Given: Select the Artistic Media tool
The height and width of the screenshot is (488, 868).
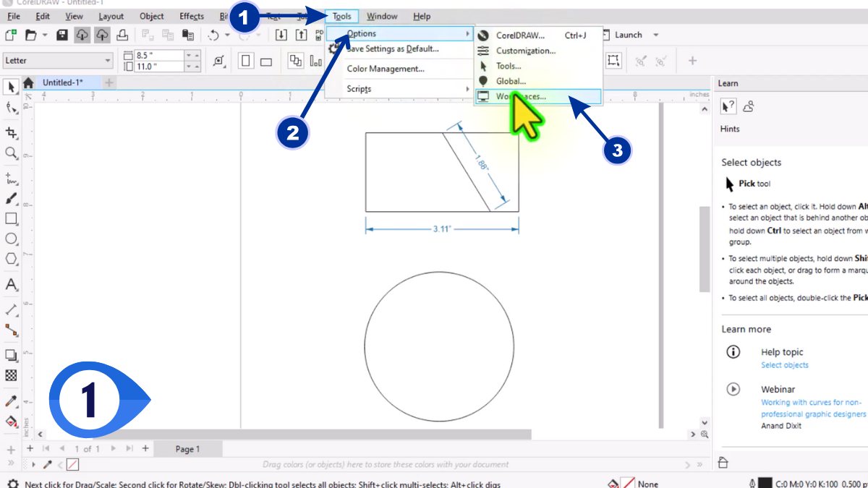Looking at the screenshot, I should pos(12,198).
